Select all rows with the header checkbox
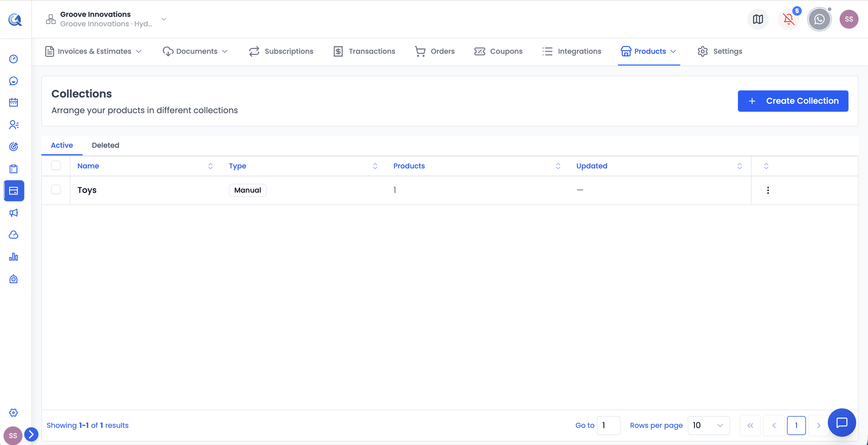 (56, 165)
